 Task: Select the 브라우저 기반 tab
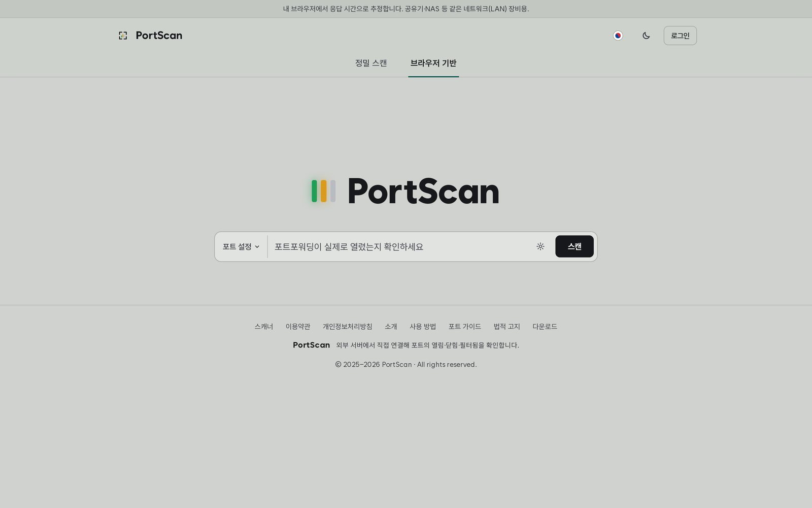pos(433,63)
